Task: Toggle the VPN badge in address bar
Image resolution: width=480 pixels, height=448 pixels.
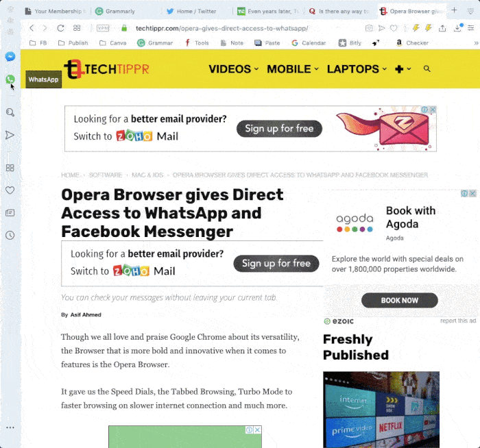Action: [103, 28]
